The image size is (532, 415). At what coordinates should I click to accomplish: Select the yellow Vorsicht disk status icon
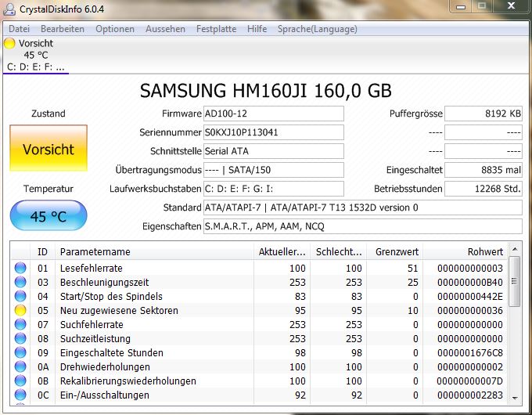pos(9,44)
